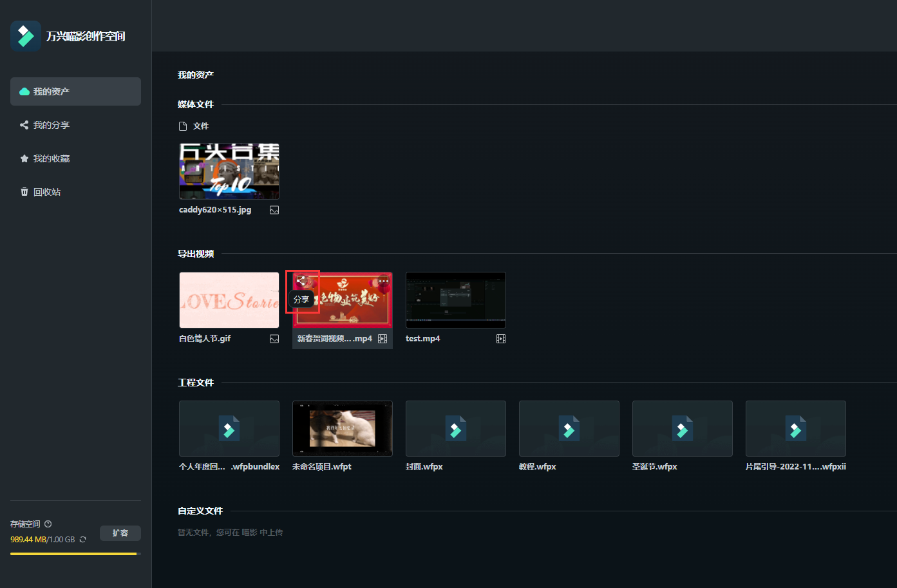Click the share icon on 新春贺词视频 thumbnail
Viewport: 897px width, 588px height.
pos(301,281)
